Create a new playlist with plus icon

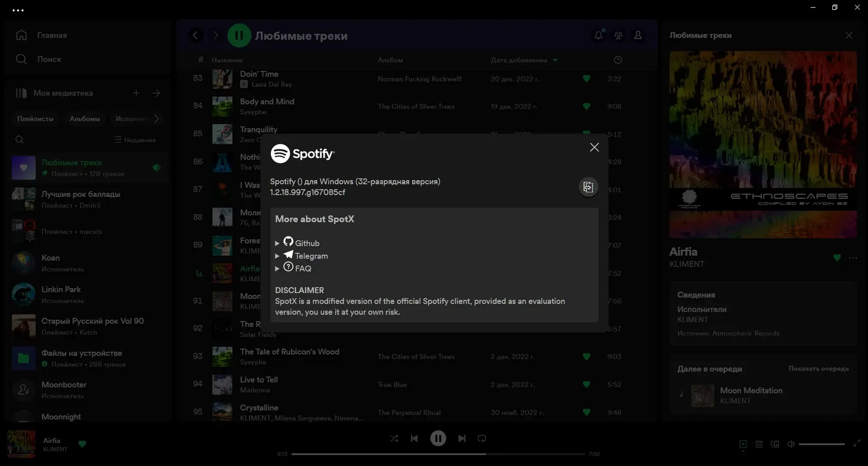(136, 93)
